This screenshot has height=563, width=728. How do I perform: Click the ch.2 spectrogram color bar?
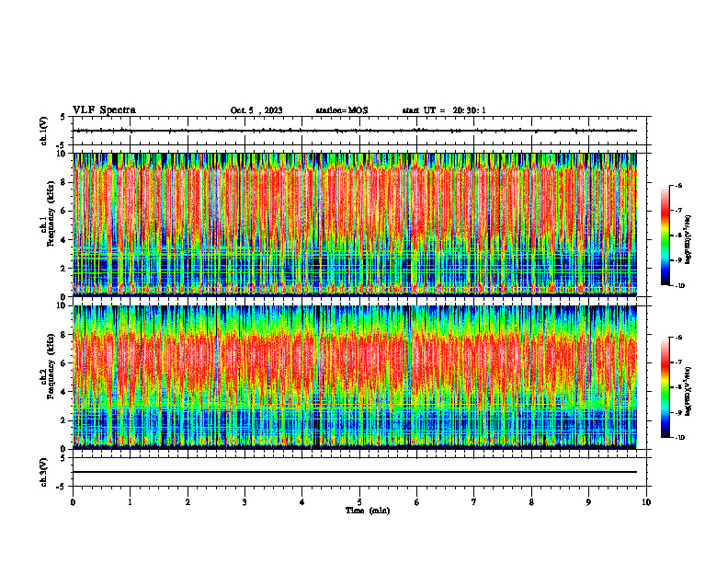click(x=665, y=387)
